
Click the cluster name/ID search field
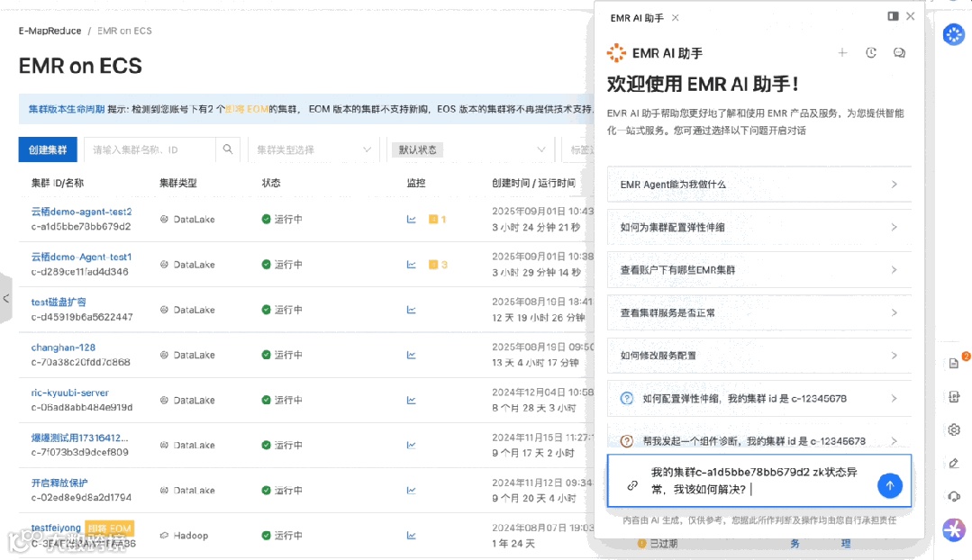coord(150,149)
